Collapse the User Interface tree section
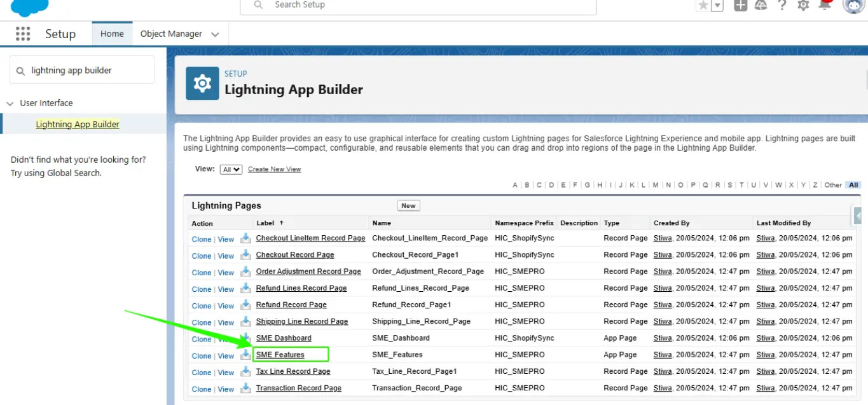The width and height of the screenshot is (868, 405). pyautogui.click(x=10, y=103)
